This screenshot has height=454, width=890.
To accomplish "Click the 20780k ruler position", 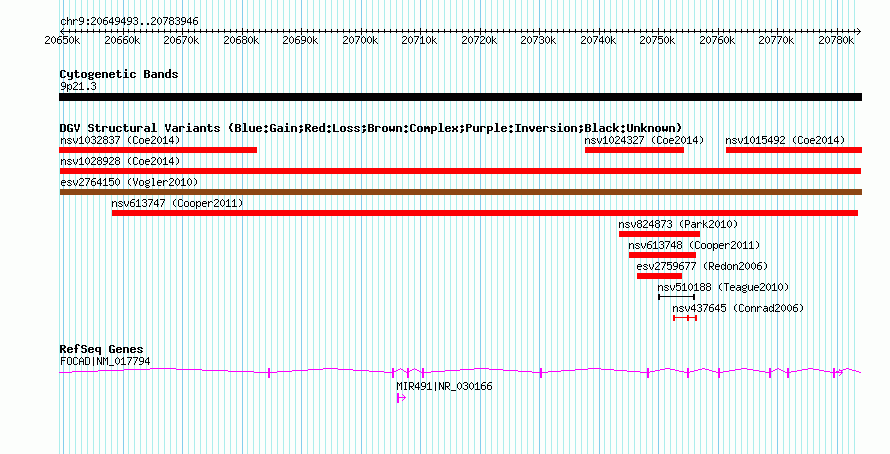I will click(x=836, y=40).
